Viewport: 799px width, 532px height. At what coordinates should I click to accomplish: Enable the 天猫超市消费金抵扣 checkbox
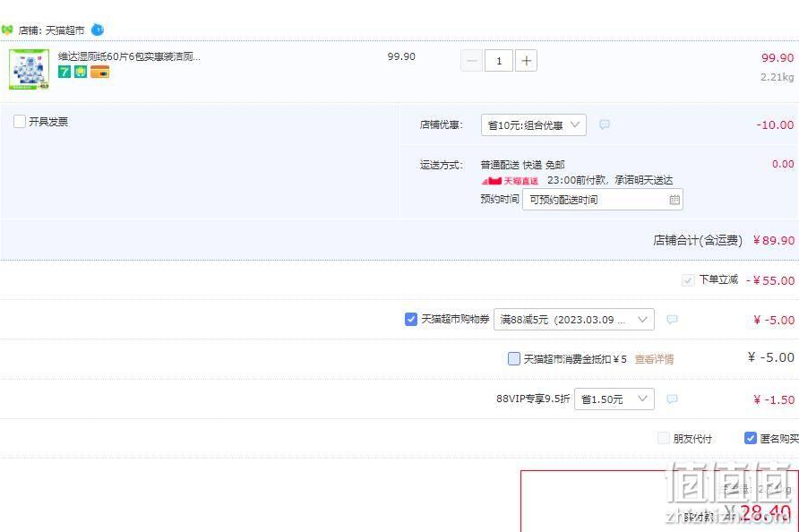tap(514, 359)
